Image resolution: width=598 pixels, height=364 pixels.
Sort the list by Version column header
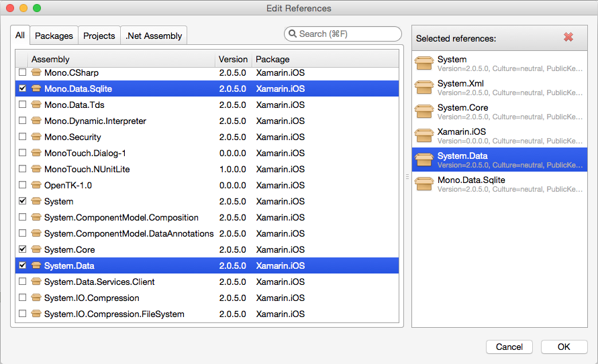[233, 60]
